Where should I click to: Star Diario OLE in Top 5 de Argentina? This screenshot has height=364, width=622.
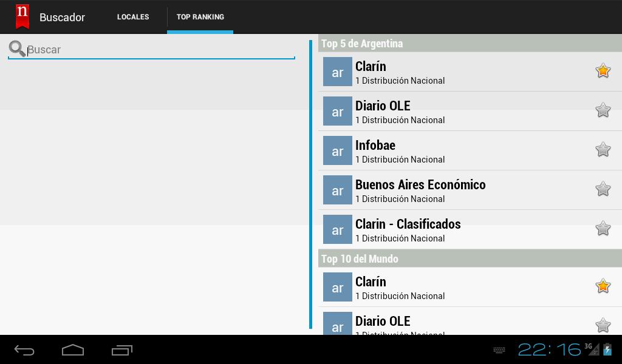point(603,110)
